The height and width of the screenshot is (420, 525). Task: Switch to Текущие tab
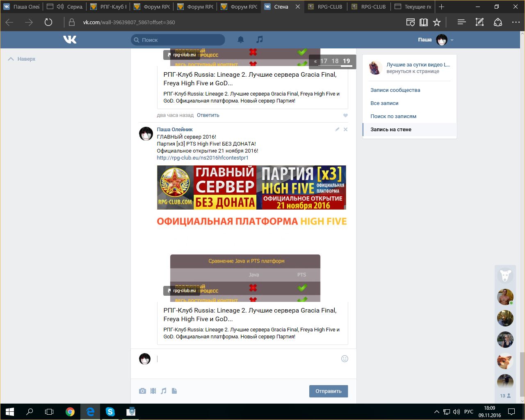coord(413,7)
